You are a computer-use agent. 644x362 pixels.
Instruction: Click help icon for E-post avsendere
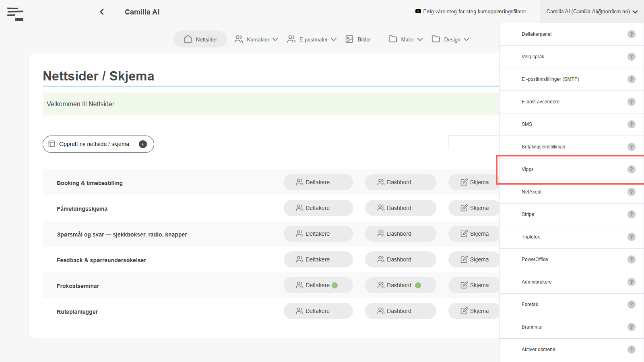(x=632, y=102)
